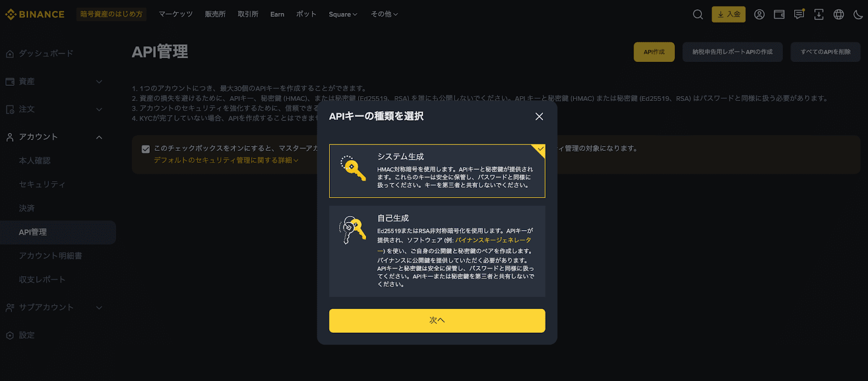
Task: Toggle dark mode moon icon
Action: (x=858, y=15)
